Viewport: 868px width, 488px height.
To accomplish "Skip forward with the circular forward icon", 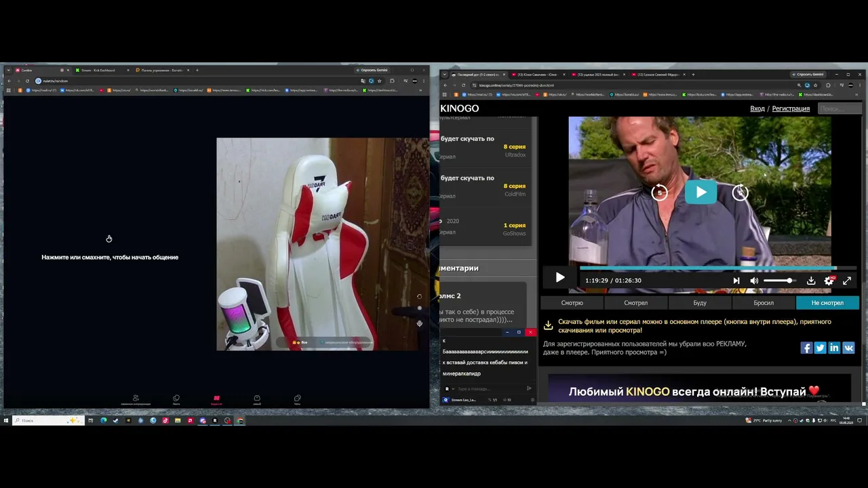I will coord(740,192).
